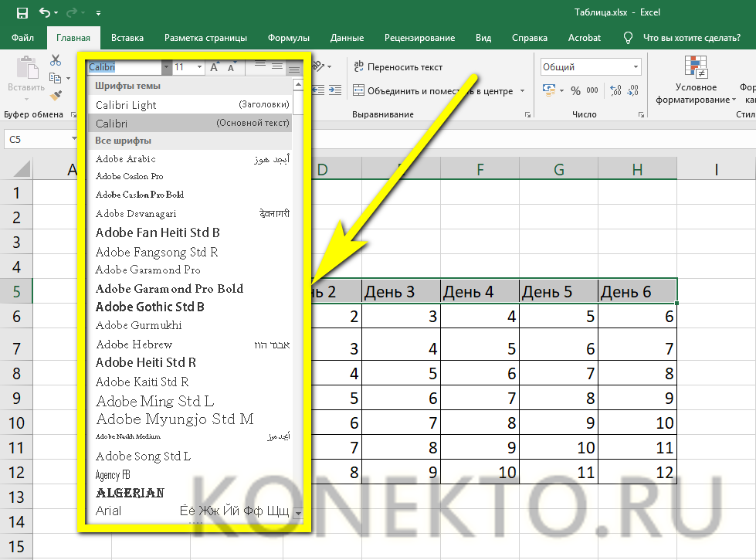
Task: Switch to the Формулы tab
Action: (x=288, y=37)
